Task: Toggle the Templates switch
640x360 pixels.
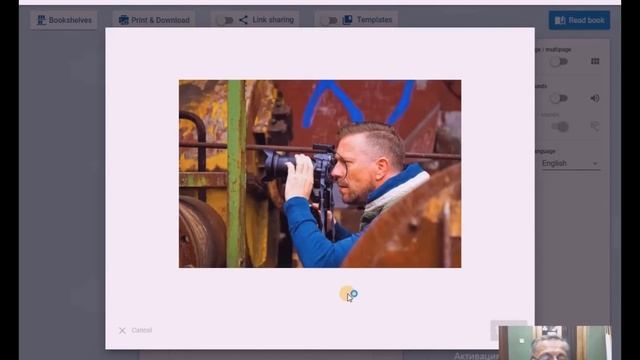Action: (x=329, y=20)
